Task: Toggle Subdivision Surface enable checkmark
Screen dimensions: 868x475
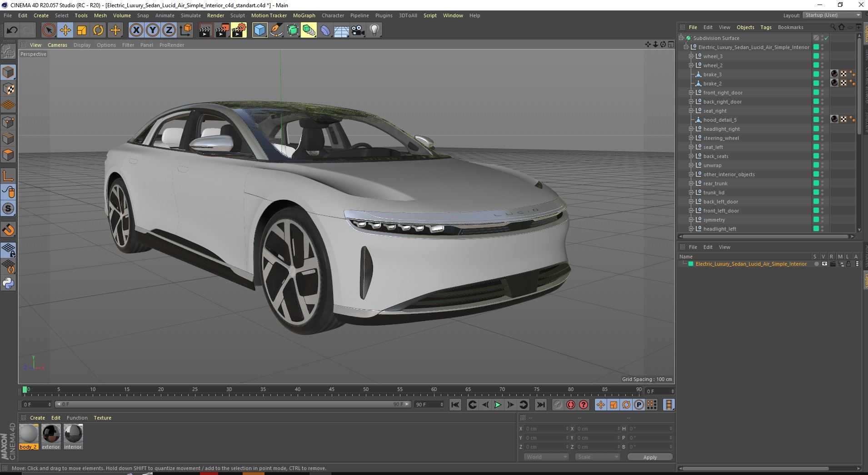Action: (827, 38)
